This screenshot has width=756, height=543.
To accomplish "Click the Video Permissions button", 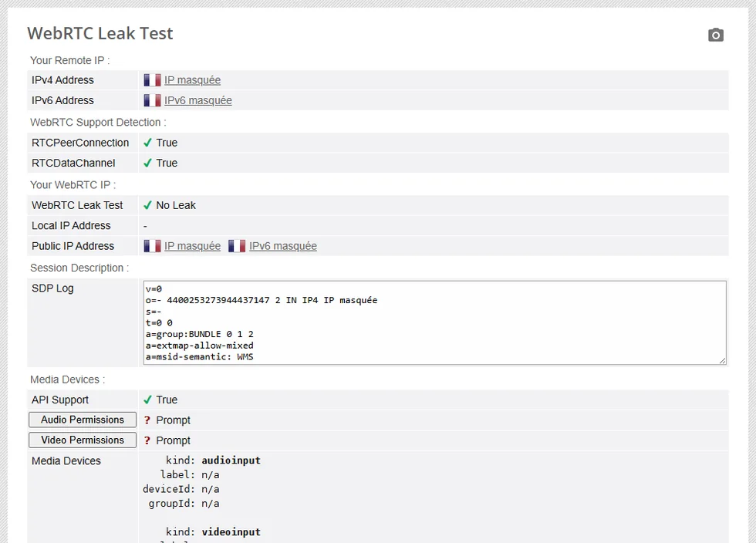I will [83, 440].
